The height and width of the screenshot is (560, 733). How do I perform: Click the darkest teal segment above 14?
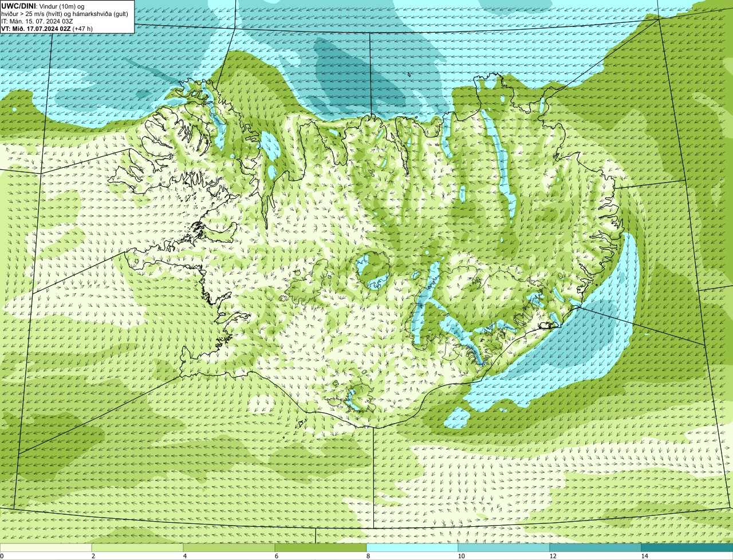(687, 547)
